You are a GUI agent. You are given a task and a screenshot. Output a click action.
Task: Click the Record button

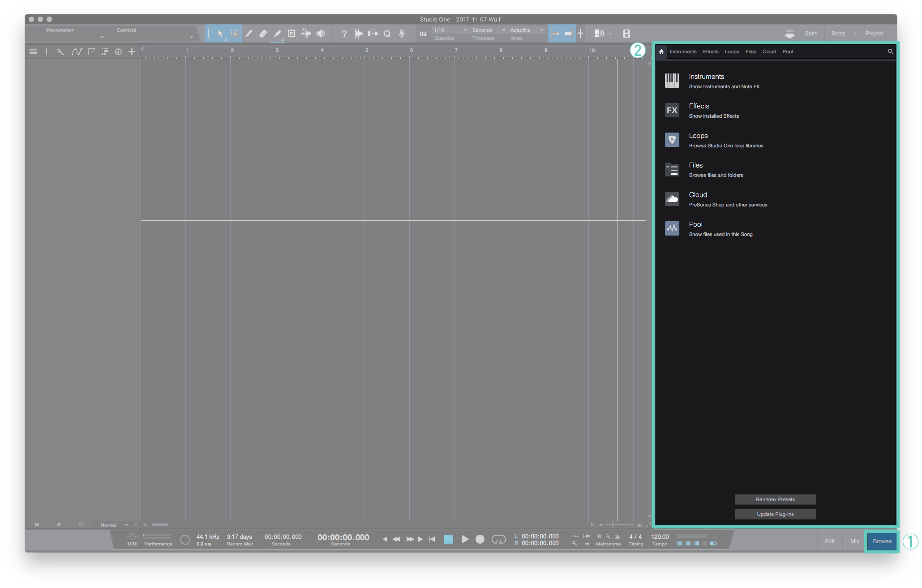pos(480,539)
